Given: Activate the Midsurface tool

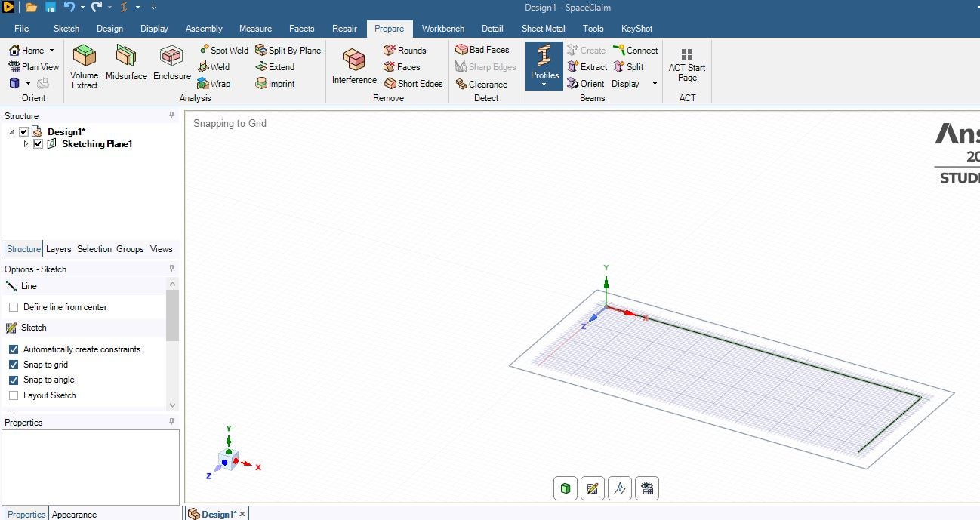Looking at the screenshot, I should point(126,63).
